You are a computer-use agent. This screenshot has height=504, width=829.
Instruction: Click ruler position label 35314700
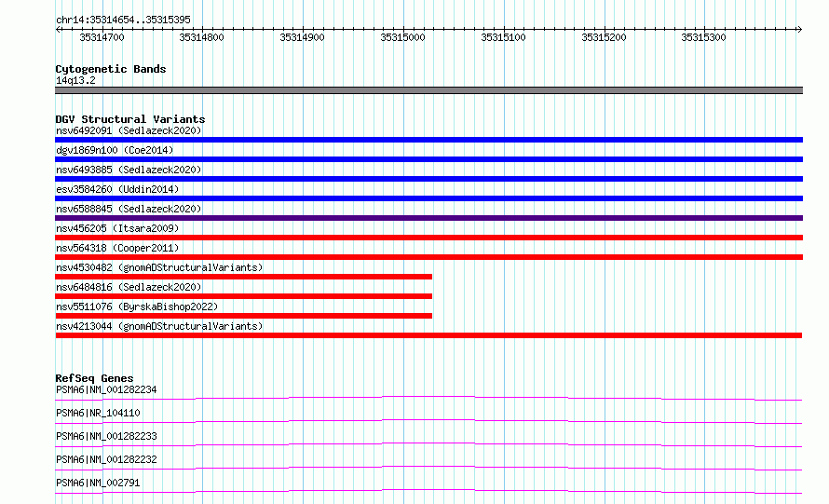(x=102, y=37)
